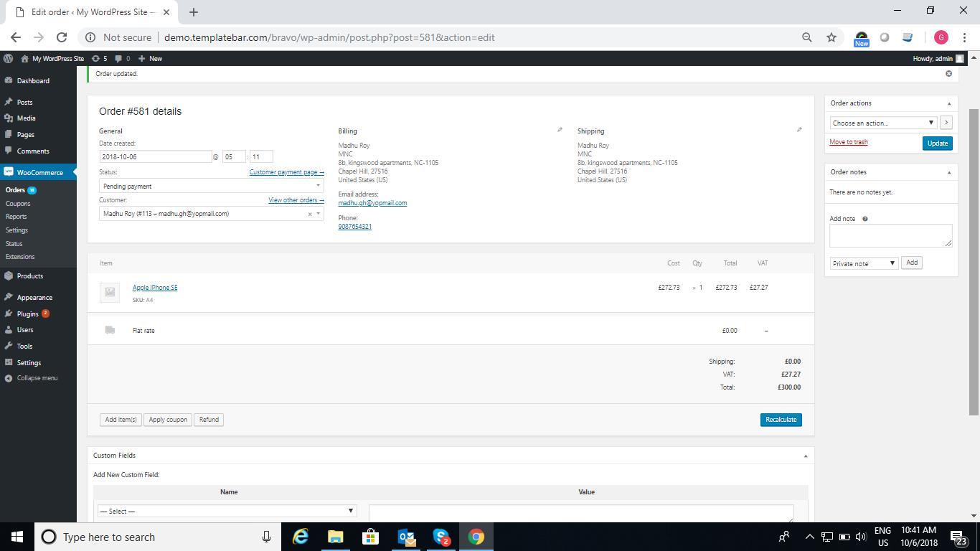Collapse the admin sidebar menu

click(37, 378)
